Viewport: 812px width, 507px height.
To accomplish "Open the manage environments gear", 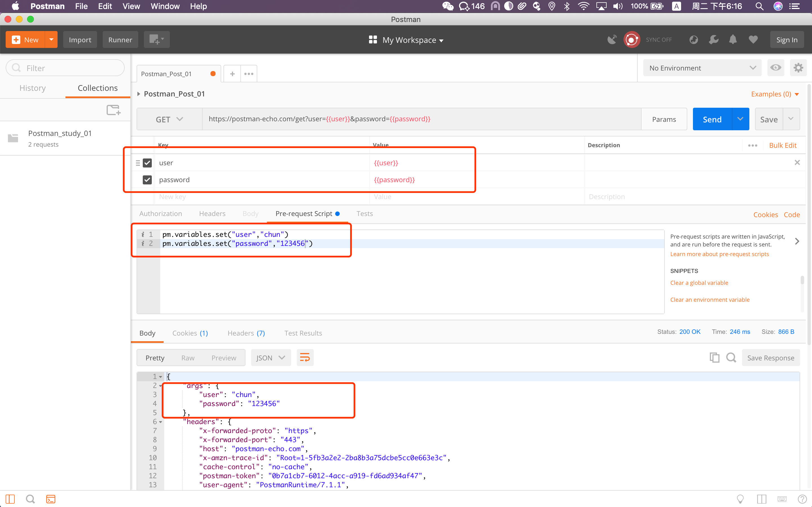I will click(798, 68).
